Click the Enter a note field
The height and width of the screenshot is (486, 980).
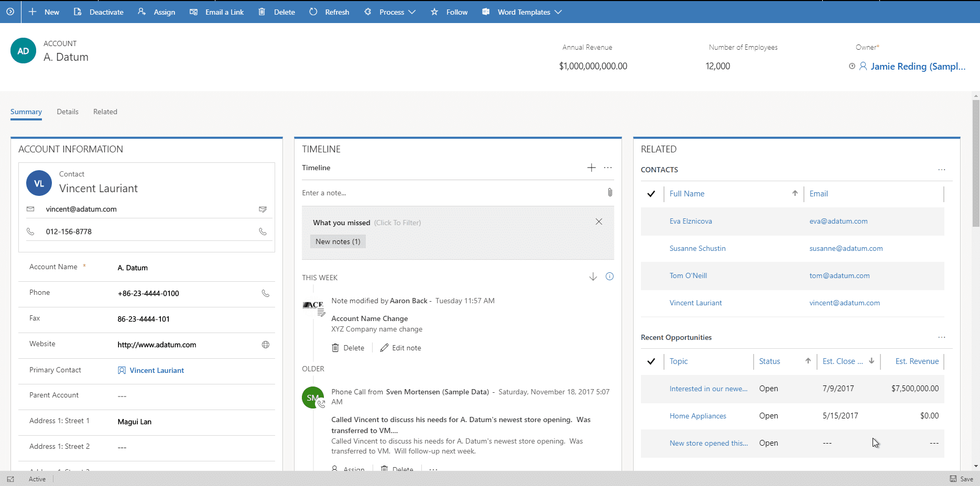(452, 193)
